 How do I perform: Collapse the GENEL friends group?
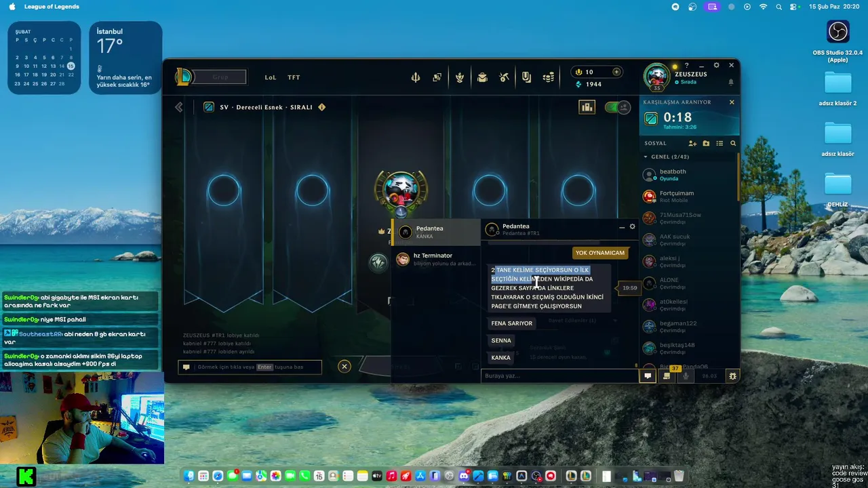(x=646, y=157)
